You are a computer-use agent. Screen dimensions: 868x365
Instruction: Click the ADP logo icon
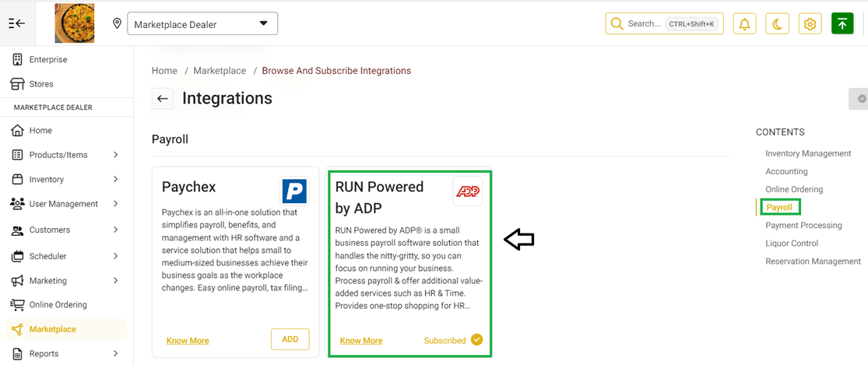467,191
